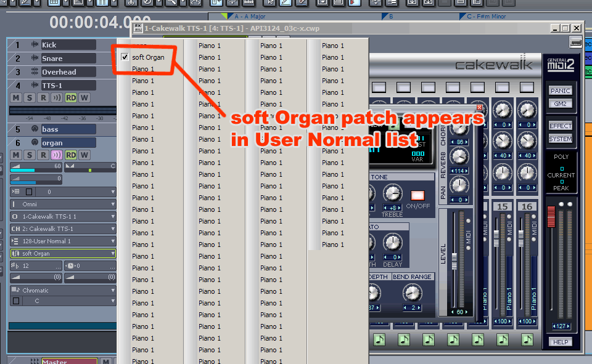Click the red master volume fader
592x364 pixels.
pos(551,217)
